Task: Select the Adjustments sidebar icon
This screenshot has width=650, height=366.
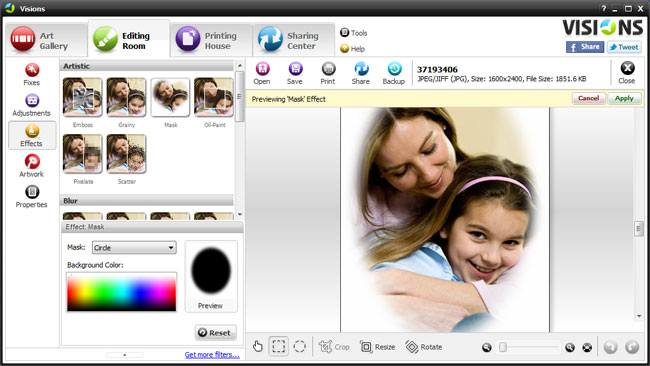Action: [x=32, y=105]
